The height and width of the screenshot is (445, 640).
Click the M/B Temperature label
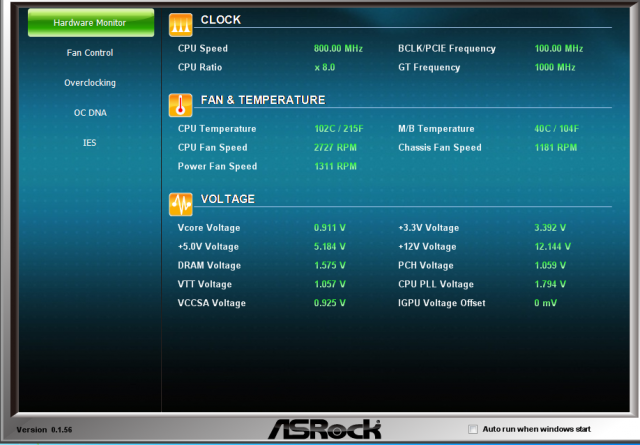pyautogui.click(x=436, y=129)
